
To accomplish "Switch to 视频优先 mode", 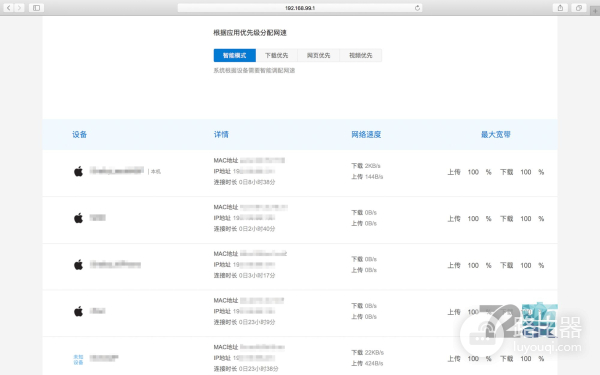I will click(x=360, y=55).
